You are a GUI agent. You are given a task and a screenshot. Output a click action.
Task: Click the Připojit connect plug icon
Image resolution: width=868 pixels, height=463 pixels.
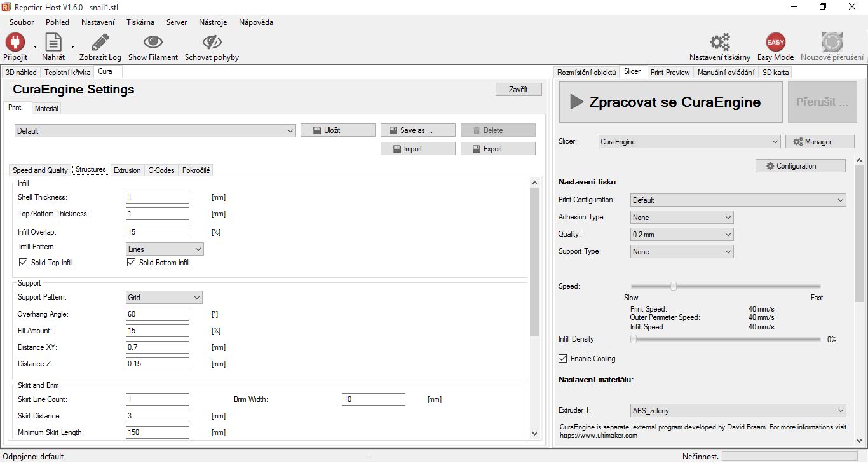coord(15,43)
